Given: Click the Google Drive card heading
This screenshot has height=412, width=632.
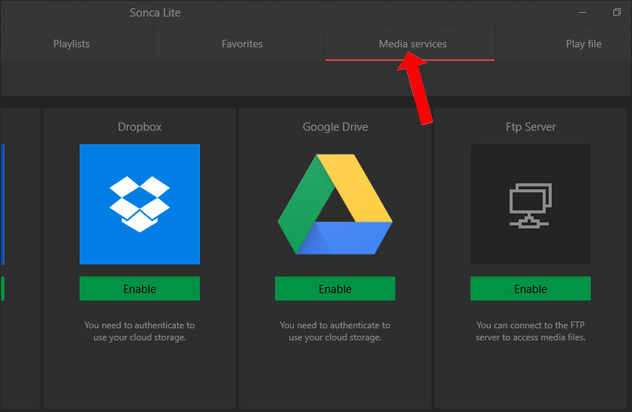Looking at the screenshot, I should (334, 127).
